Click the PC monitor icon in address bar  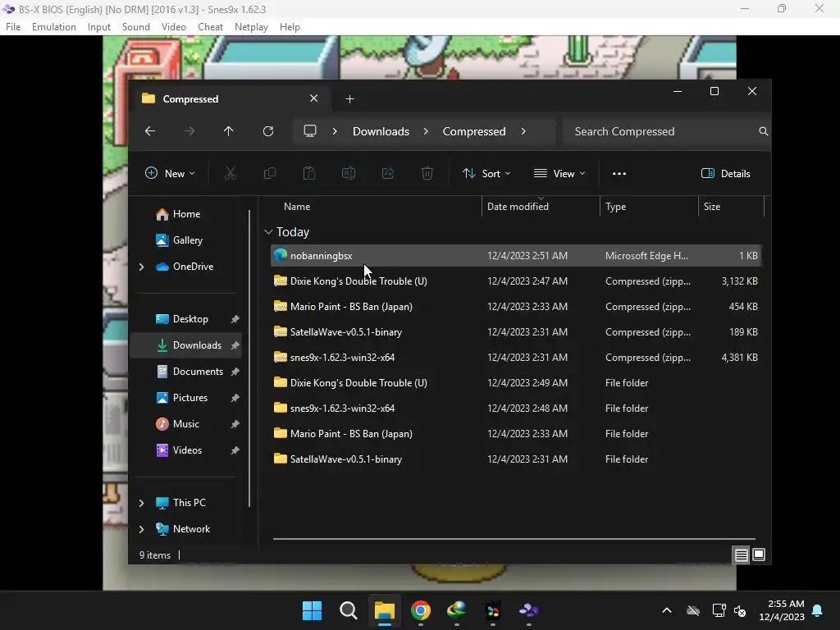[309, 131]
